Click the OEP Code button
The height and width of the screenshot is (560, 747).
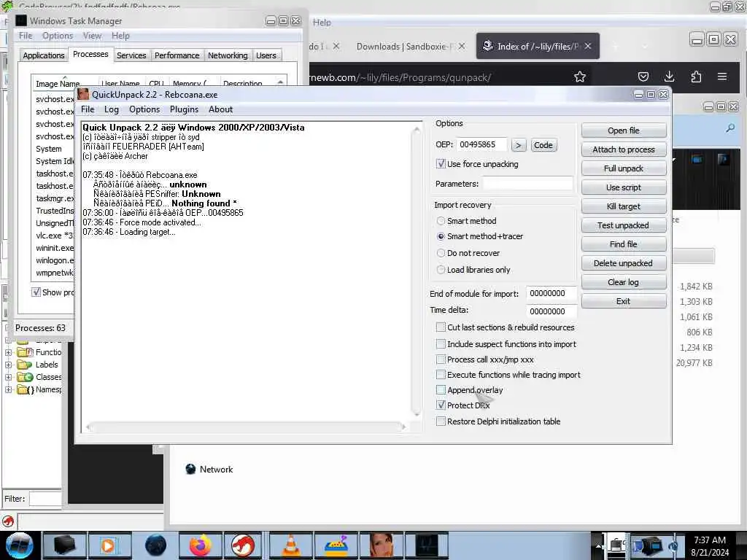click(x=543, y=145)
